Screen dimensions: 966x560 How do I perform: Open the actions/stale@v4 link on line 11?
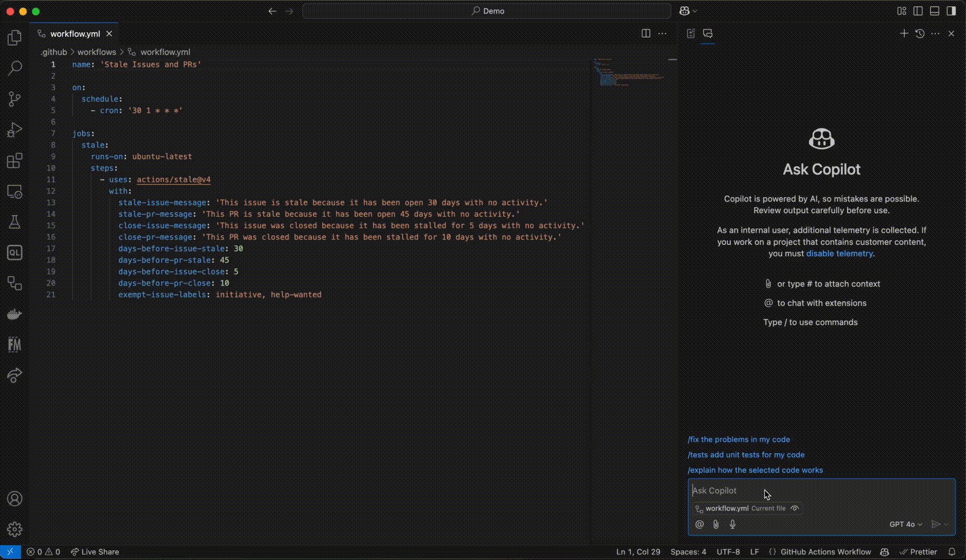(x=174, y=179)
